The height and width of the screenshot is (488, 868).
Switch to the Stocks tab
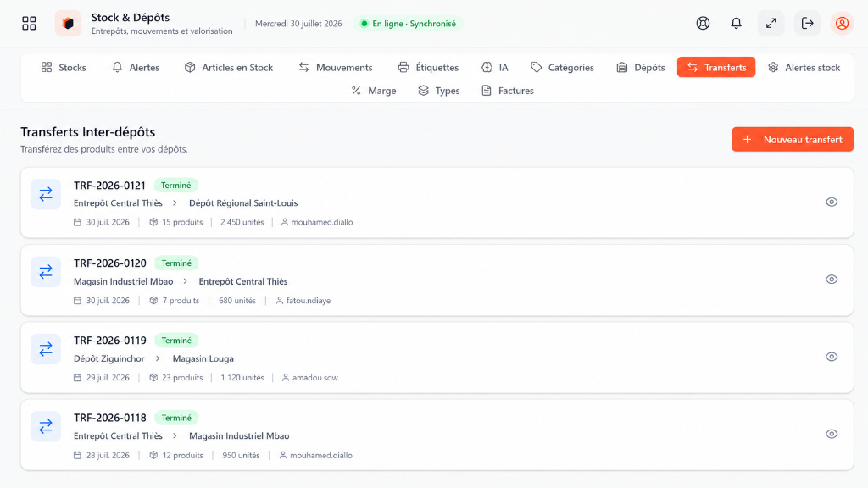tap(64, 68)
